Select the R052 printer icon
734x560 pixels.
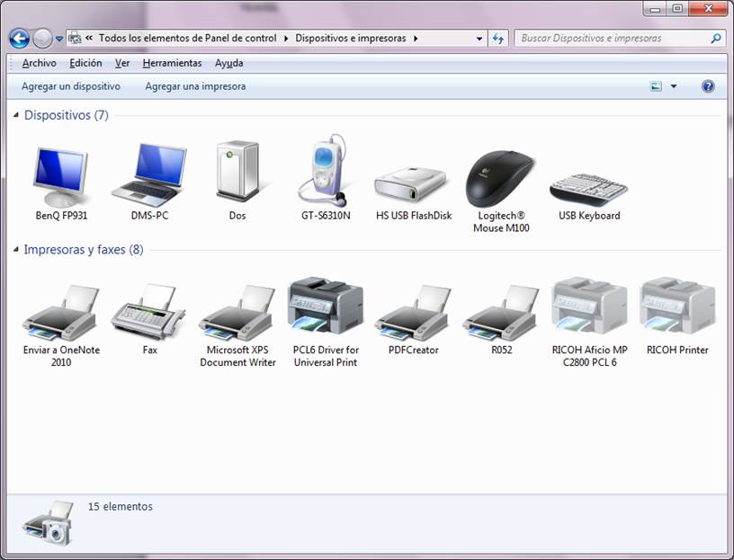point(501,313)
